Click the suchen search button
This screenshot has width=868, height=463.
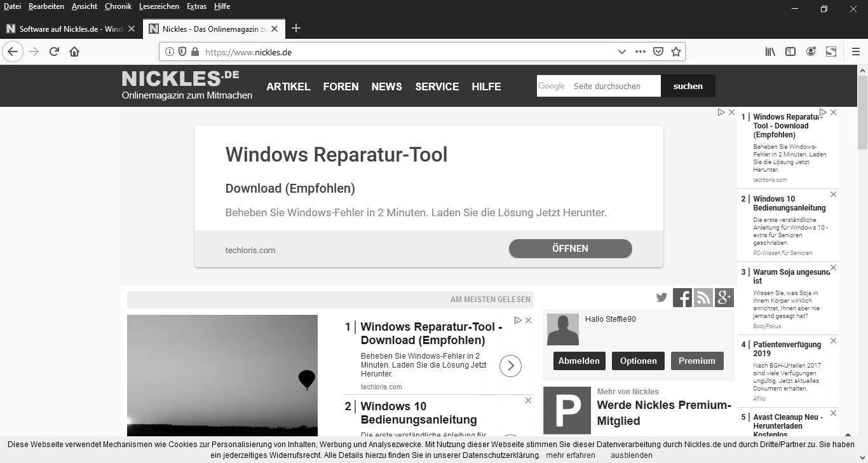click(688, 86)
